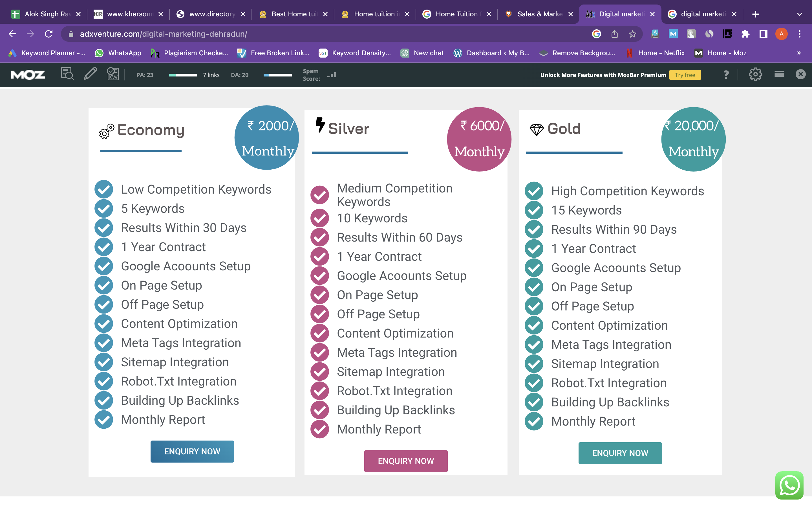Switch to www.directory tab
Viewport: 812px width, 508px height.
(x=211, y=14)
